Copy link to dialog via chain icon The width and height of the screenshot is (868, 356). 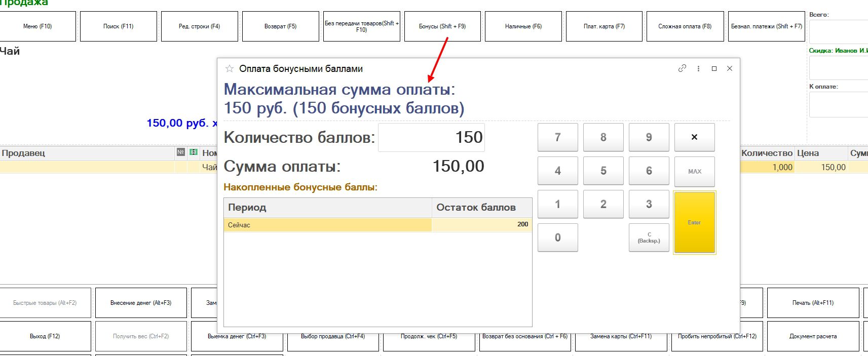coord(682,68)
